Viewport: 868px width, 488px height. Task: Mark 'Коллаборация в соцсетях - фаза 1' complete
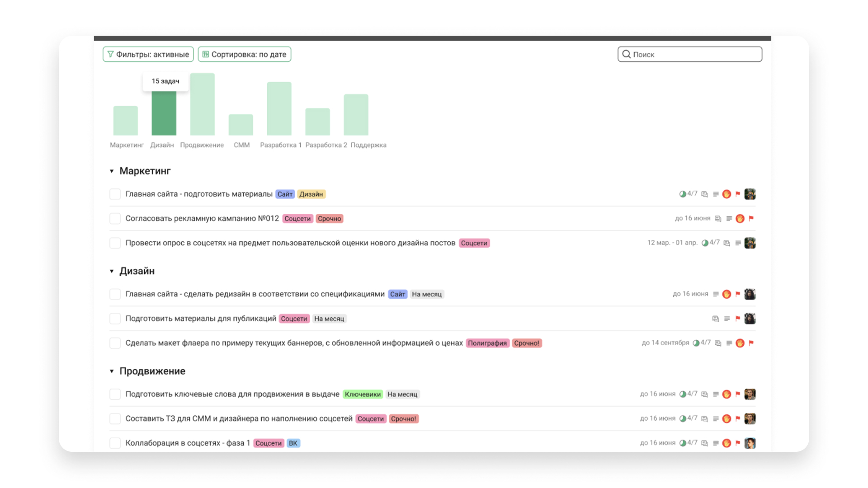[115, 443]
